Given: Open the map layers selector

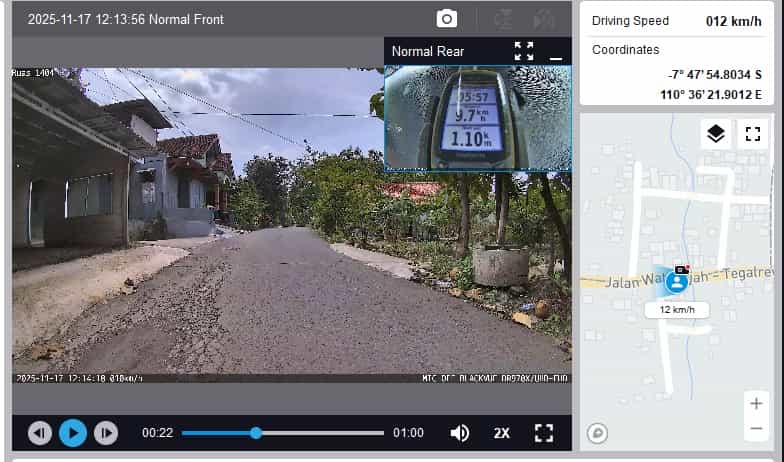Looking at the screenshot, I should (714, 134).
